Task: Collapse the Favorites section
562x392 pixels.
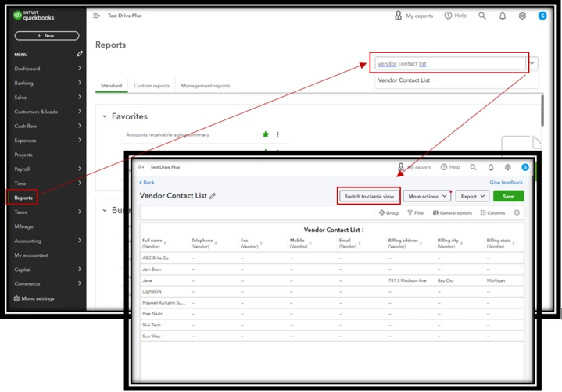Action: coord(105,116)
